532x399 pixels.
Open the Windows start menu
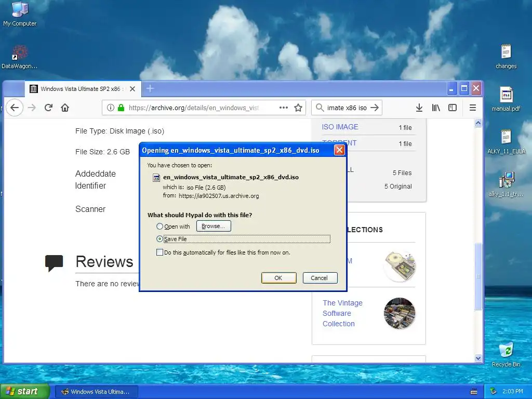tap(25, 391)
